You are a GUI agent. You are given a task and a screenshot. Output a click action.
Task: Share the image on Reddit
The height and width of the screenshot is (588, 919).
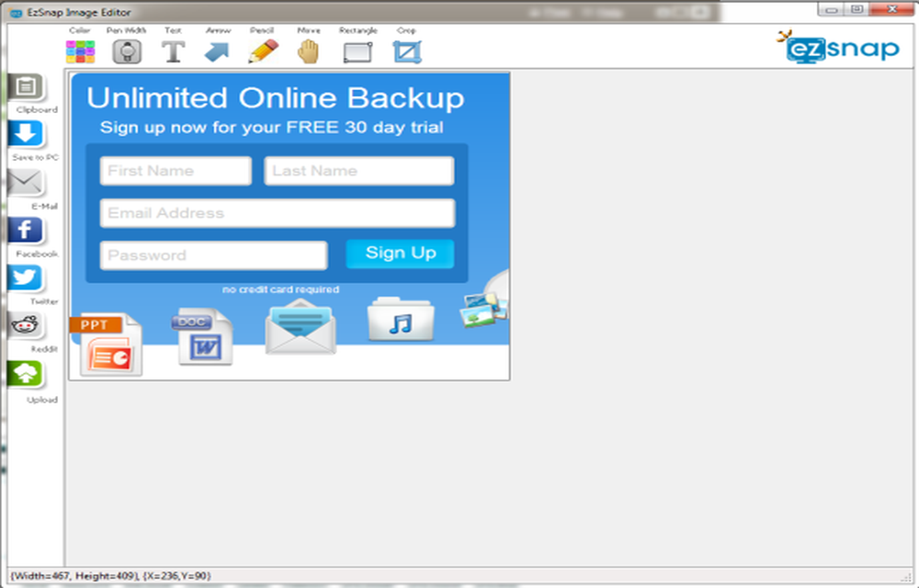pyautogui.click(x=26, y=325)
